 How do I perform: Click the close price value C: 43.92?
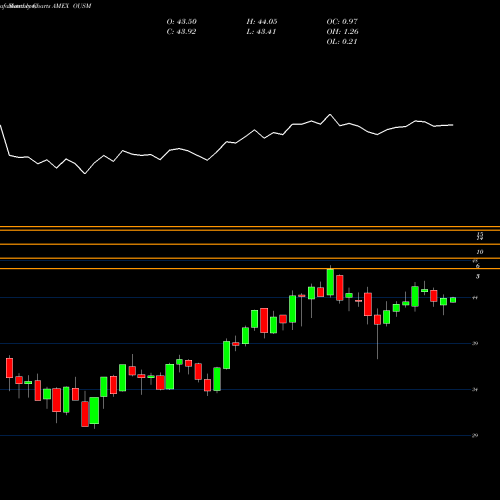tap(181, 32)
